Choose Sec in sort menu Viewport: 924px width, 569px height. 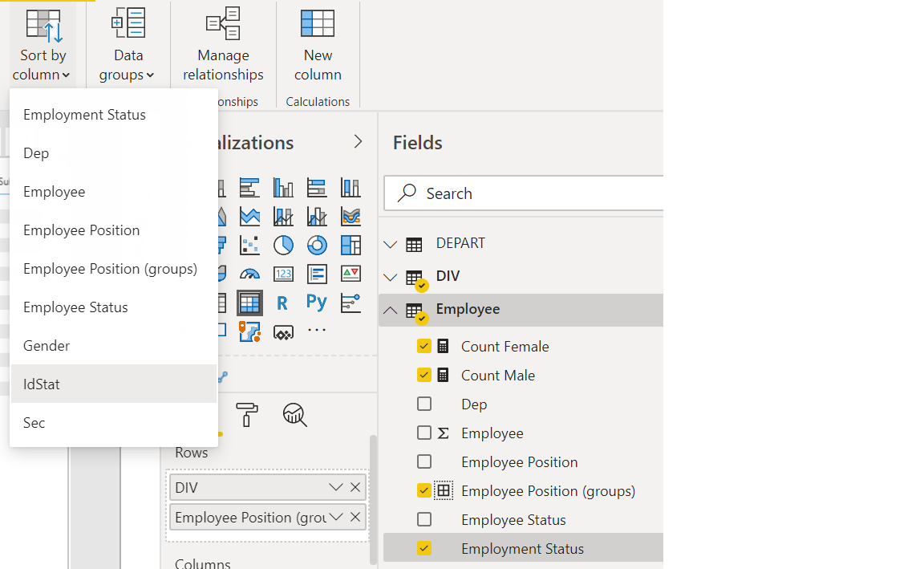pos(114,423)
